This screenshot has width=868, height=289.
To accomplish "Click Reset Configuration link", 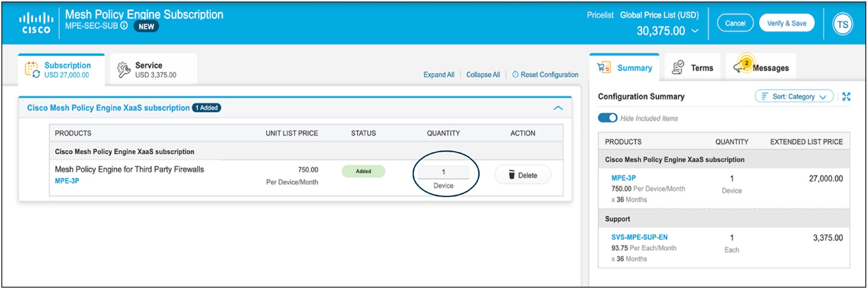I will tap(545, 75).
